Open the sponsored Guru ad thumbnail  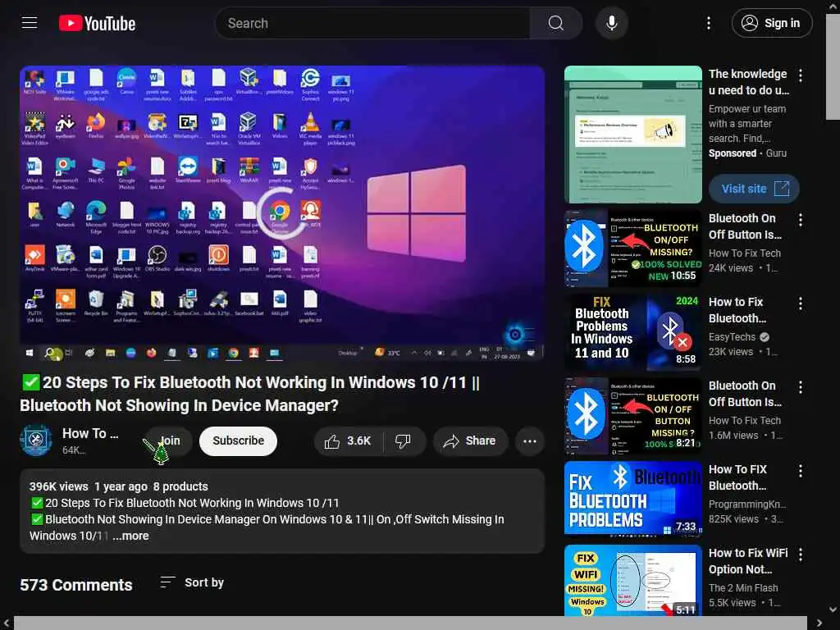point(632,135)
